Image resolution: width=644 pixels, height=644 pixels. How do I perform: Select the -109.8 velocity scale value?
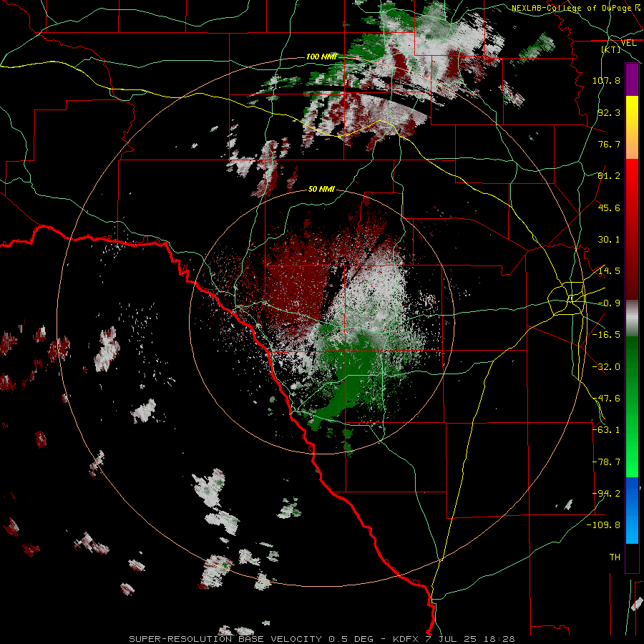click(603, 525)
